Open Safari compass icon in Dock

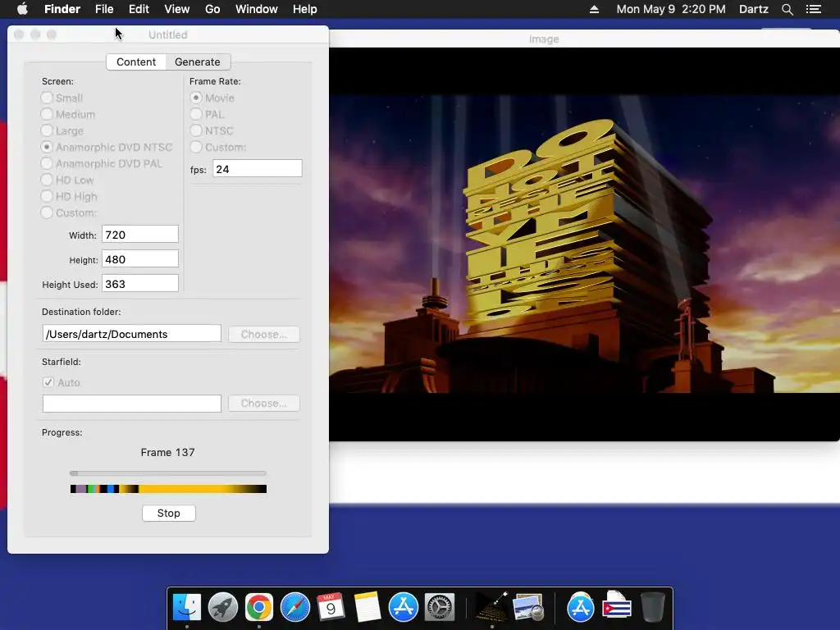[295, 607]
